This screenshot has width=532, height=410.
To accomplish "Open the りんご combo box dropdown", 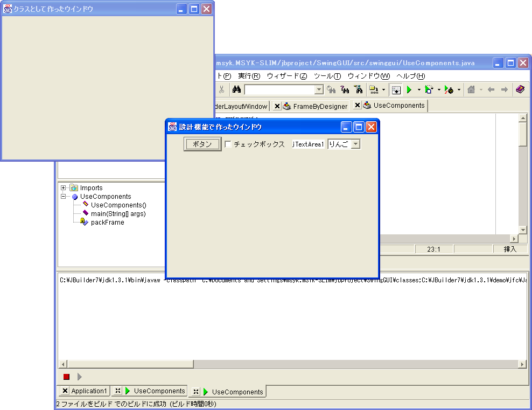I will (355, 144).
